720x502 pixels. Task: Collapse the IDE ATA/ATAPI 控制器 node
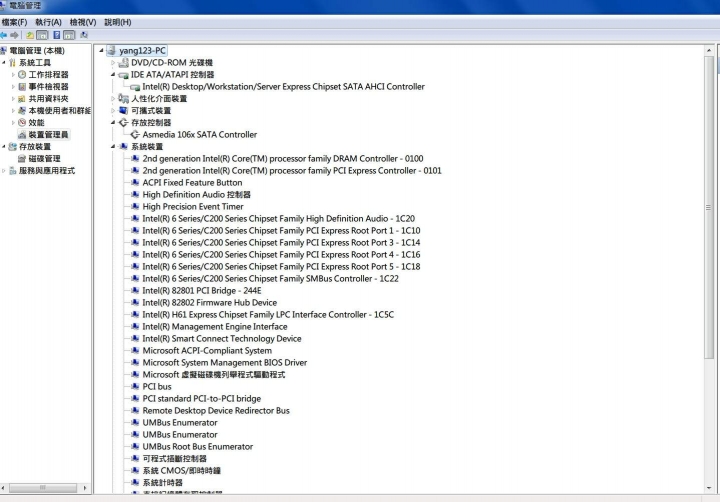coord(112,74)
